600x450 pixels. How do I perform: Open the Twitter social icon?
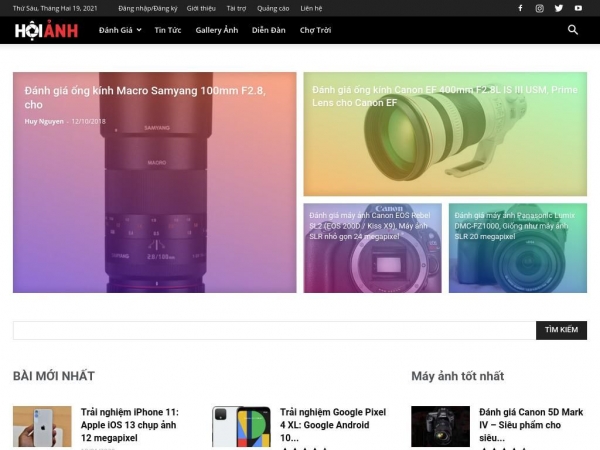[x=558, y=8]
